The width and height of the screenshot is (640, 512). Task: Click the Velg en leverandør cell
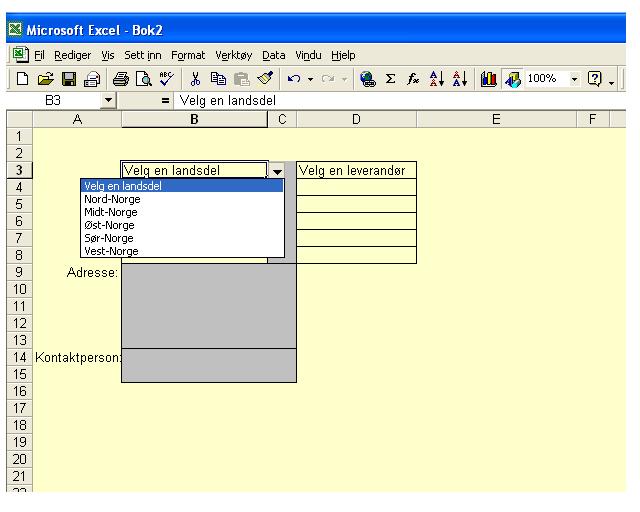(x=356, y=171)
